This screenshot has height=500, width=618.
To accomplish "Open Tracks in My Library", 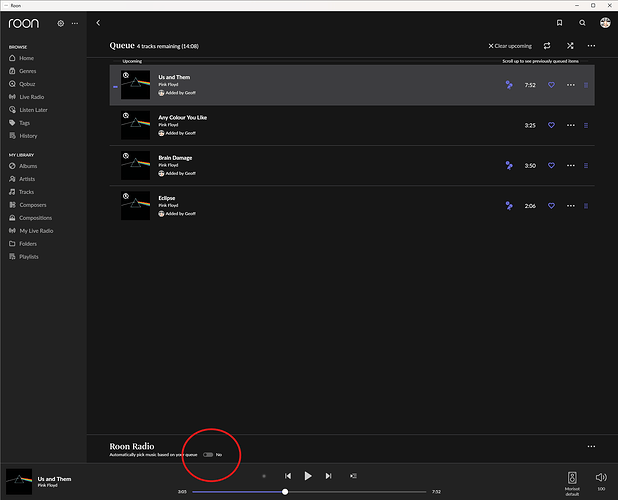I will coord(22,192).
